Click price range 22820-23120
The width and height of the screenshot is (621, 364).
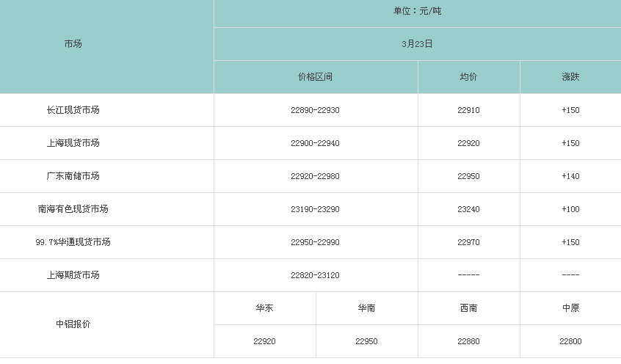pos(315,275)
